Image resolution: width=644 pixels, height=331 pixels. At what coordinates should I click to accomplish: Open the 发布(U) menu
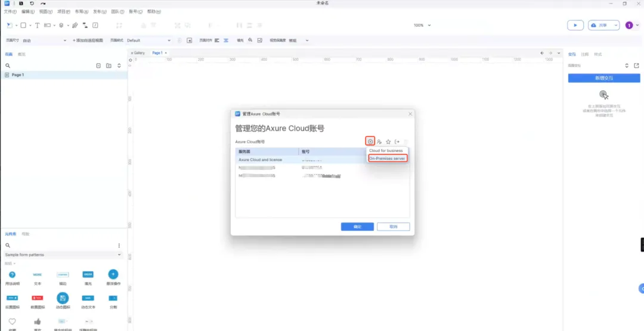[x=100, y=11]
